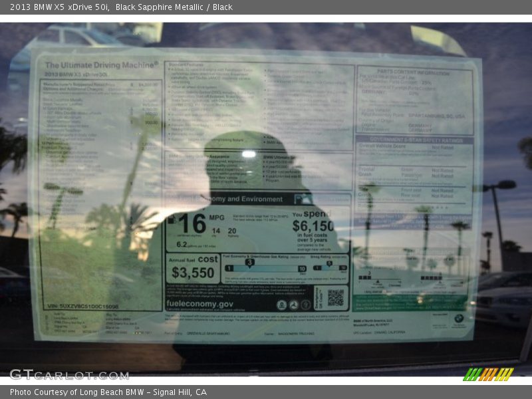Click the fuel economy greenhouse gas rating bar

[265, 269]
